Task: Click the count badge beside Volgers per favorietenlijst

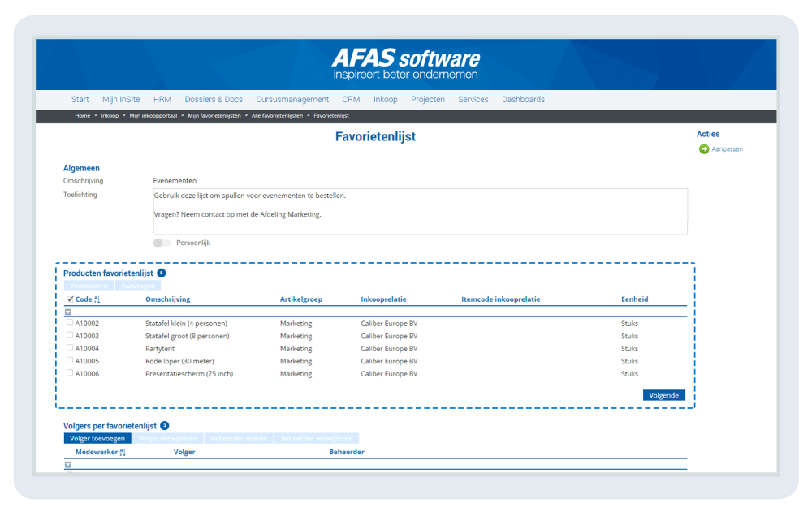Action: 165,425
